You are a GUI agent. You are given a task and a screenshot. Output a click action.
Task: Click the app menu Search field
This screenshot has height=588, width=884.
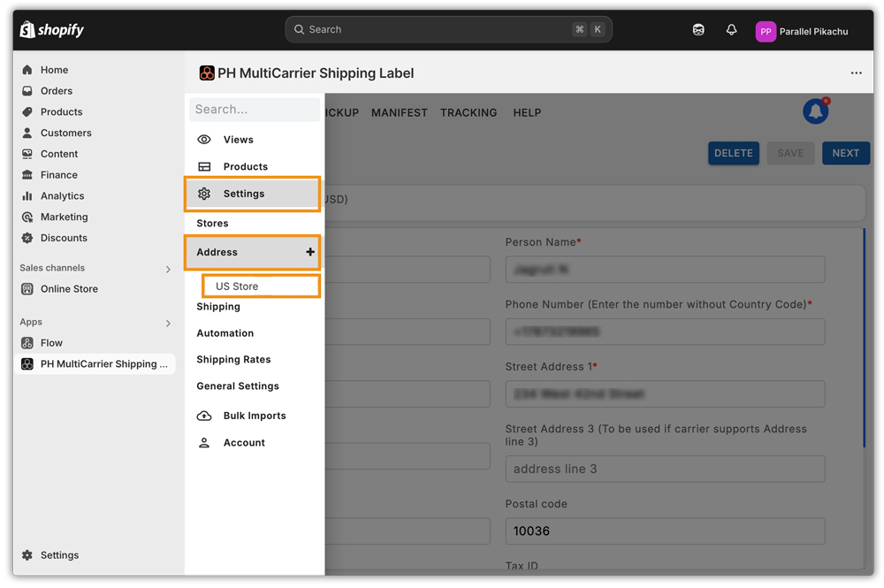coord(255,110)
